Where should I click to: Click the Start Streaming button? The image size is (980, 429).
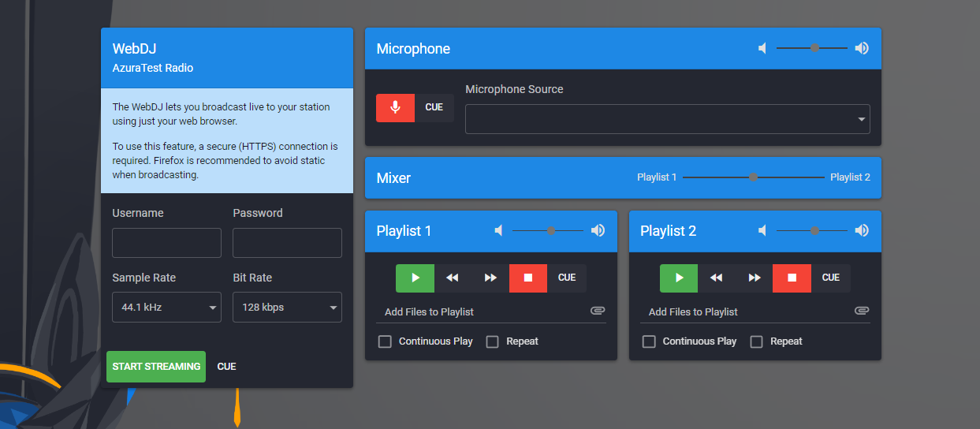(x=156, y=367)
